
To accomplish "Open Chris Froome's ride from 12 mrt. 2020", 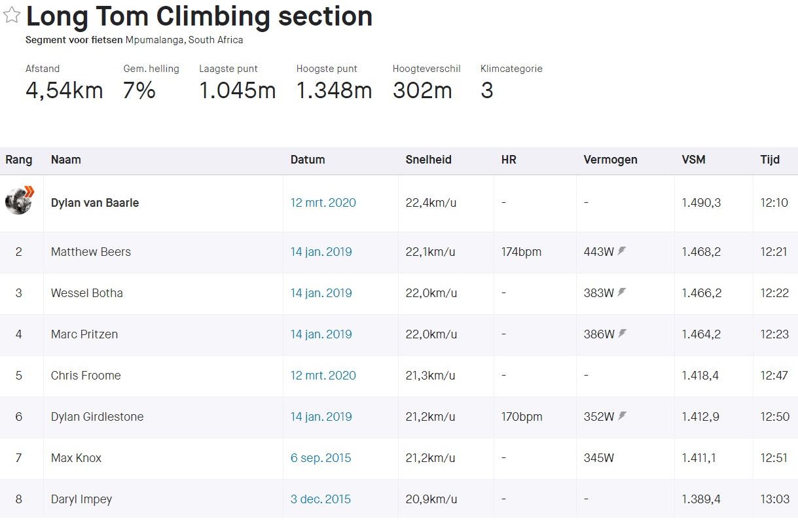I will tap(323, 376).
